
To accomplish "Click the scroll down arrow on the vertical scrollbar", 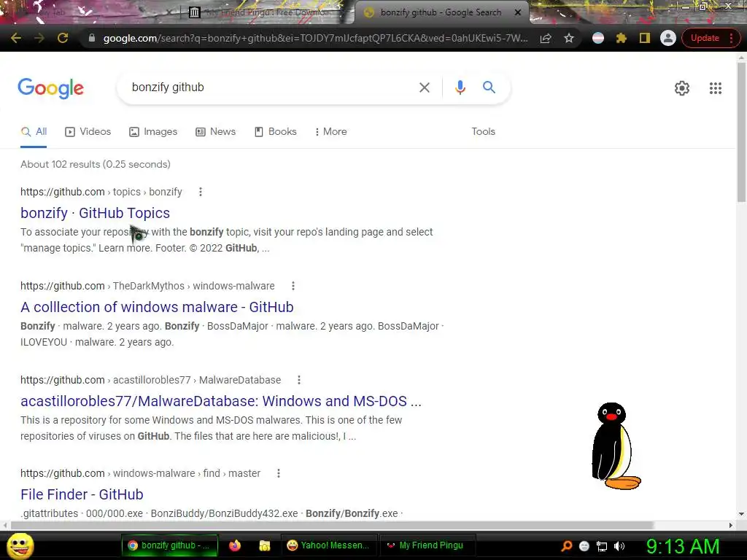I will [741, 514].
